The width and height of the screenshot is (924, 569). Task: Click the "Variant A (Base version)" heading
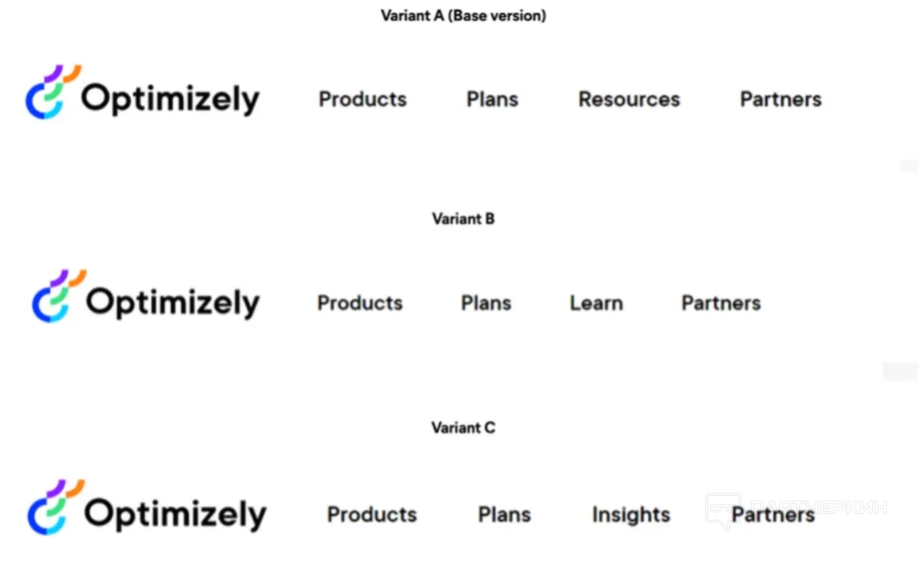463,16
